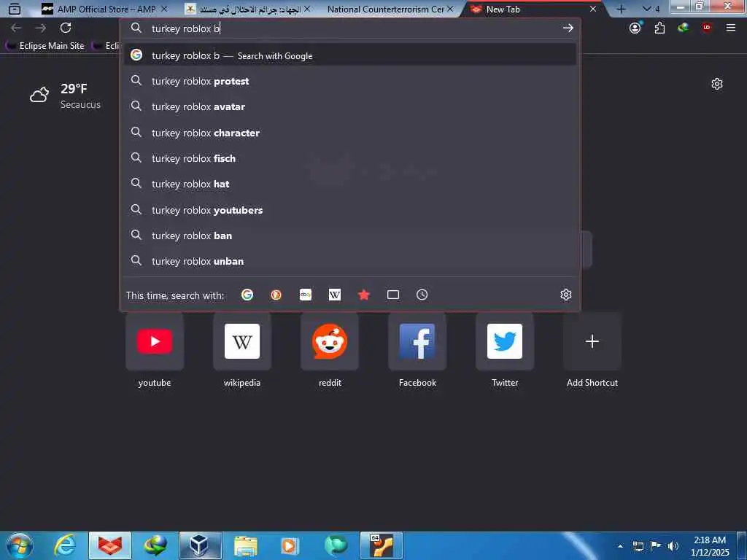This screenshot has height=560, width=747.
Task: Click the back navigation arrow
Action: tap(16, 28)
